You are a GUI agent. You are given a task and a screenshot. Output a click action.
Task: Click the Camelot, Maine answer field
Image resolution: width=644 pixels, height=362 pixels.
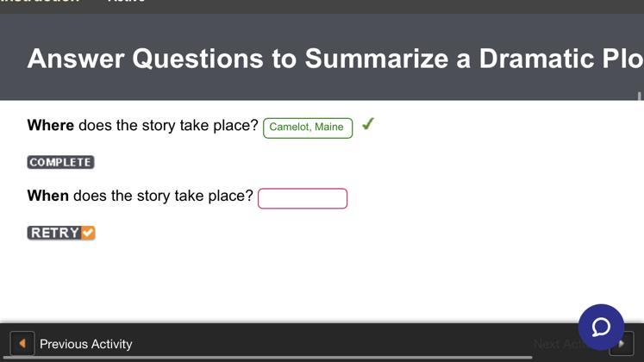point(308,128)
